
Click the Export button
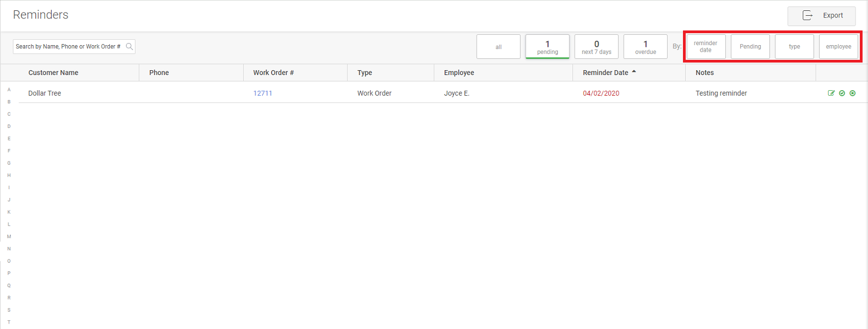coord(821,16)
